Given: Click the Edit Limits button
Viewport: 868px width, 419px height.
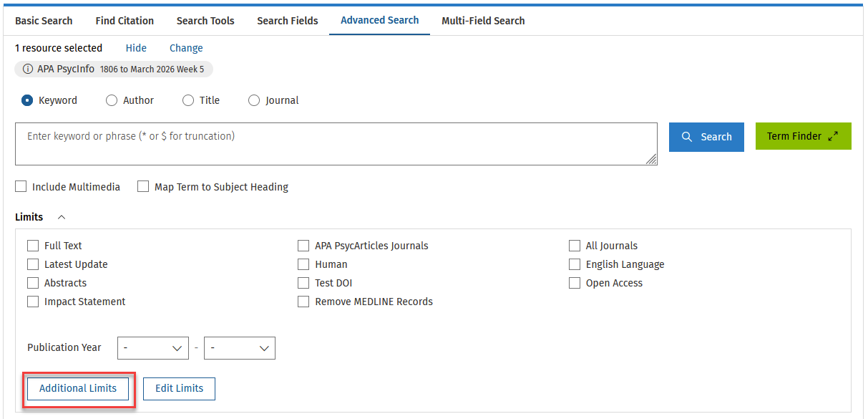Looking at the screenshot, I should [179, 388].
